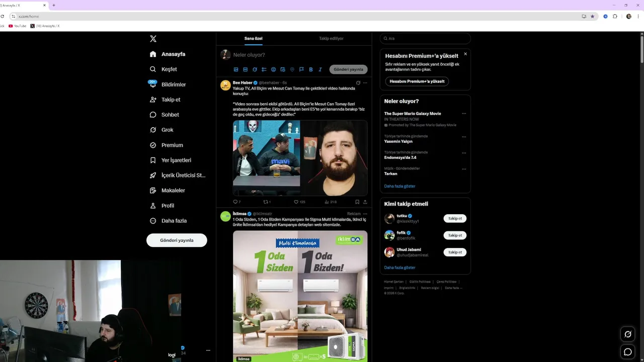Go to Anasayfa in sidebar
Screen dimensions: 644x362
[168, 54]
